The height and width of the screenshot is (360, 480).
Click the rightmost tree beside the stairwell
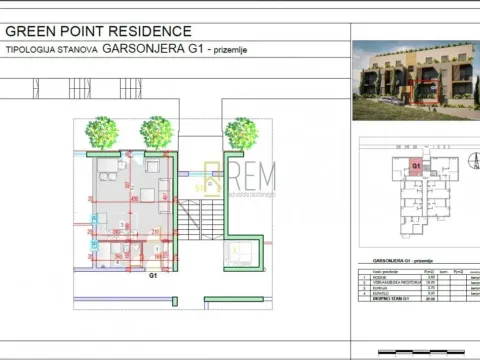[241, 133]
